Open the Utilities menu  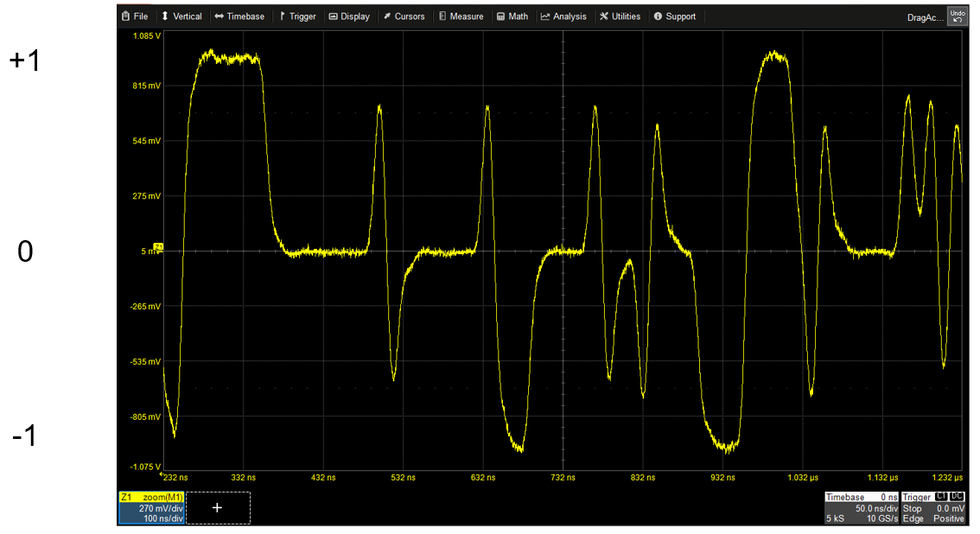coord(620,16)
